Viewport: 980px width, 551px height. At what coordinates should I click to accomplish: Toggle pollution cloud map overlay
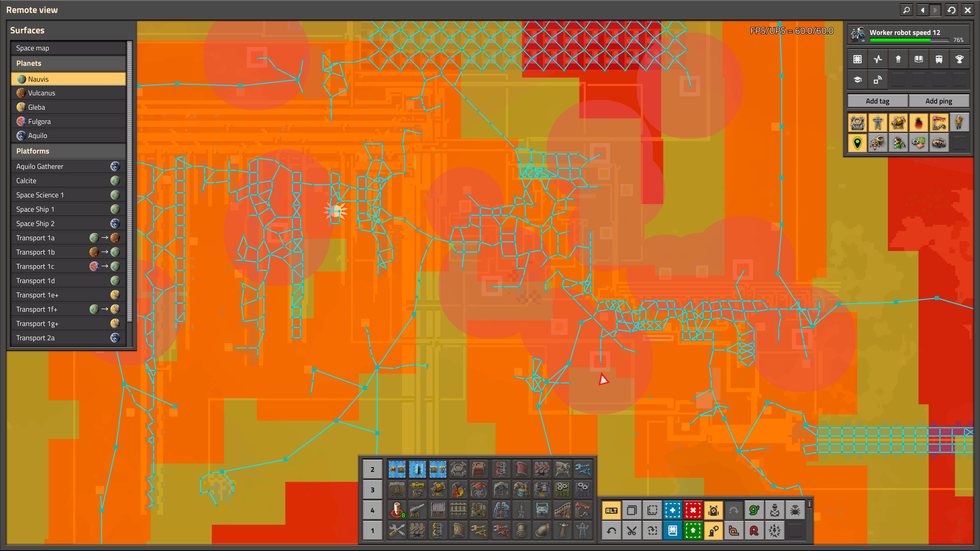click(919, 123)
